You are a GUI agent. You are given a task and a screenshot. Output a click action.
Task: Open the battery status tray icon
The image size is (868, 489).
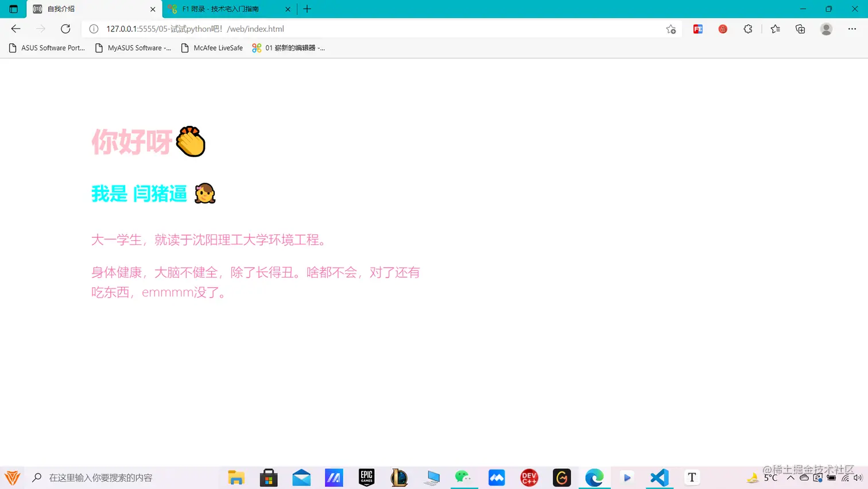tap(831, 478)
